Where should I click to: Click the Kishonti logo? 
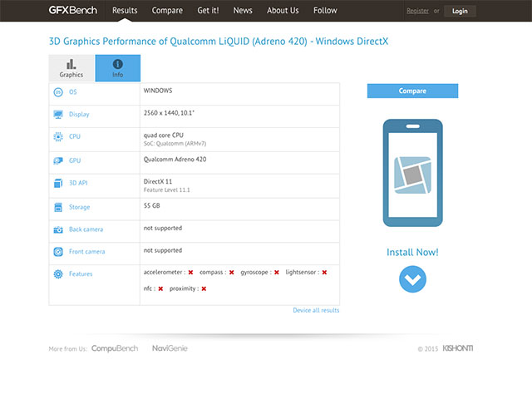coord(458,348)
